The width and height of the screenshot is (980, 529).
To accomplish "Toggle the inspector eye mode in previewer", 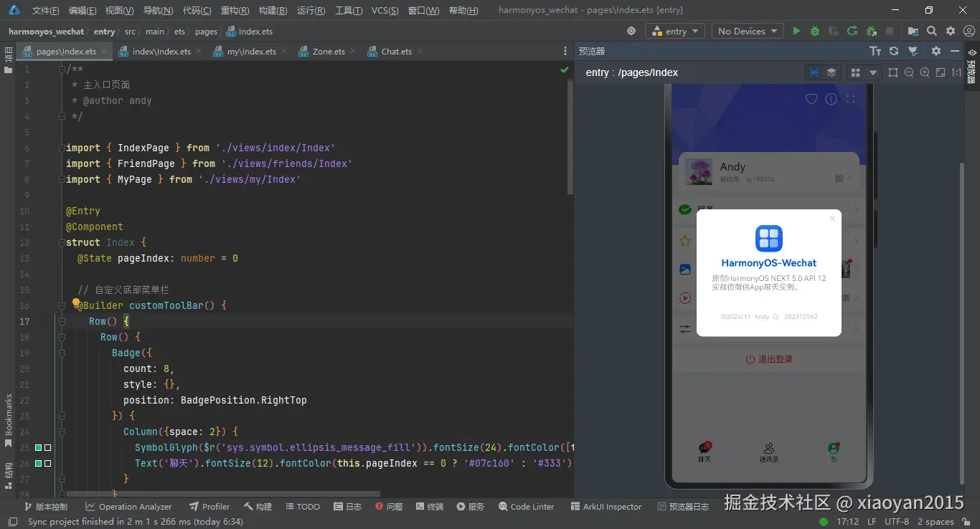I will [814, 72].
